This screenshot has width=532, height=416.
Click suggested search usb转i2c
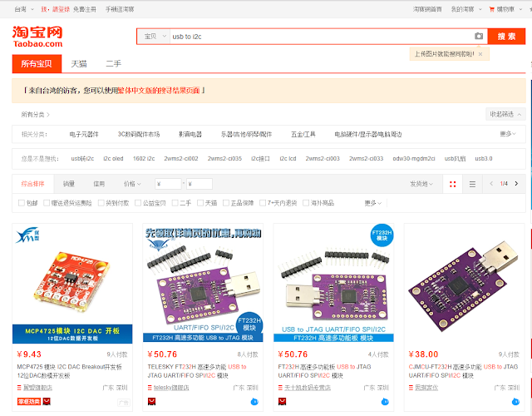(82, 159)
